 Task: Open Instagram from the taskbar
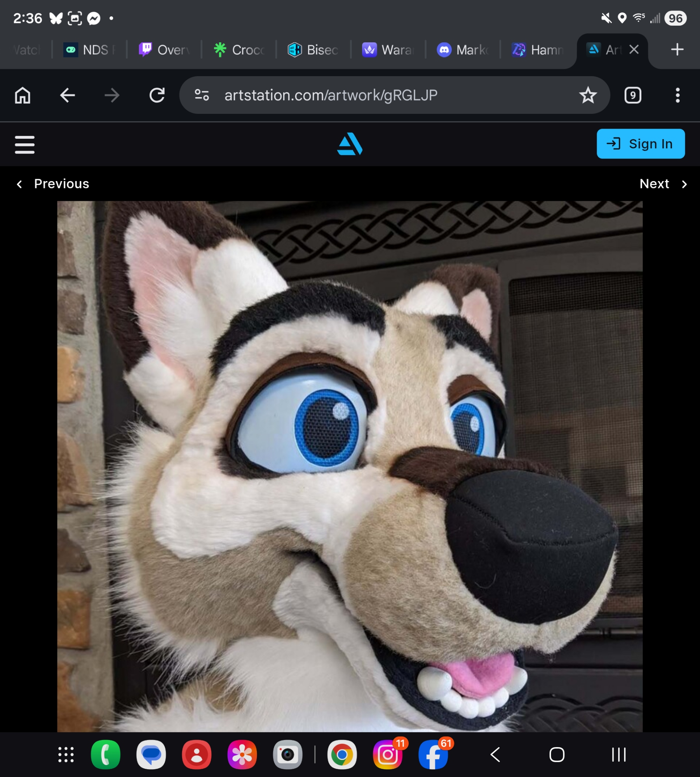tap(388, 755)
